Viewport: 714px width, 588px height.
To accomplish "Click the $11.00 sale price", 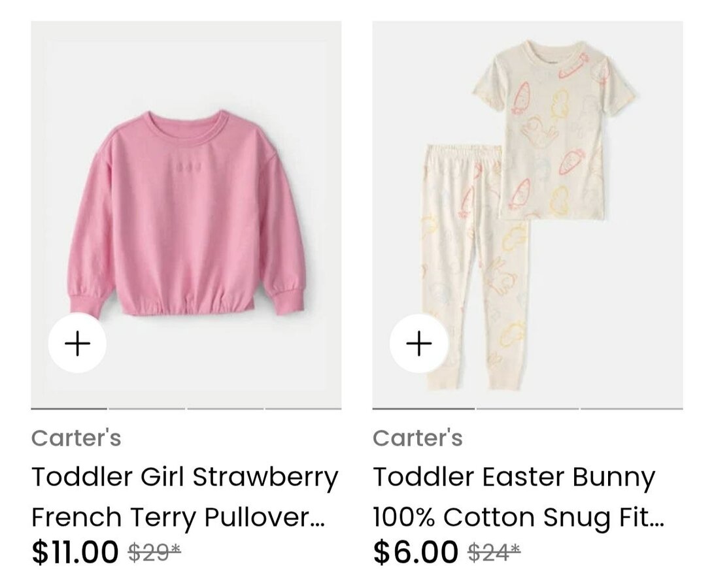I will tap(75, 551).
